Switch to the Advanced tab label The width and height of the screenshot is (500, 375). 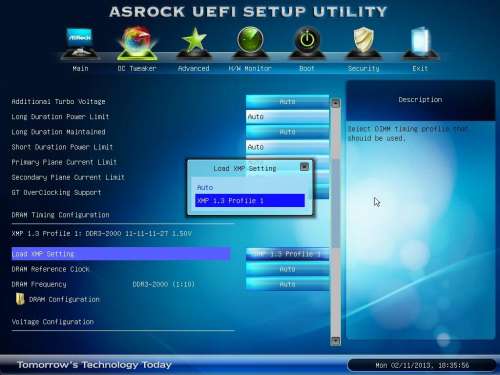point(194,68)
